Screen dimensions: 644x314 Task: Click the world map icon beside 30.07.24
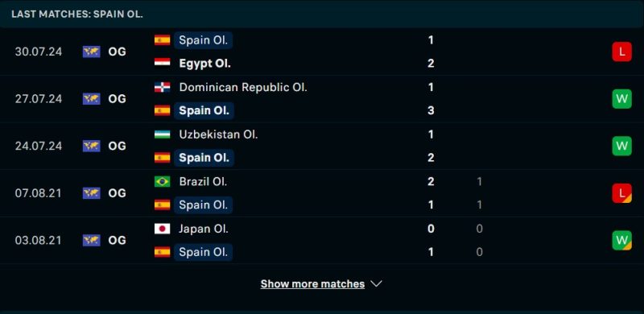coord(91,52)
